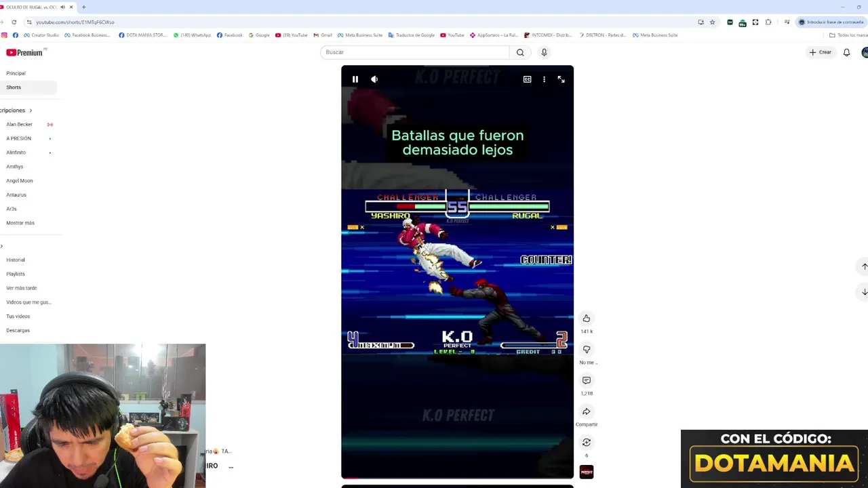This screenshot has height=488, width=868.
Task: Open the Google bookmark
Action: click(259, 35)
